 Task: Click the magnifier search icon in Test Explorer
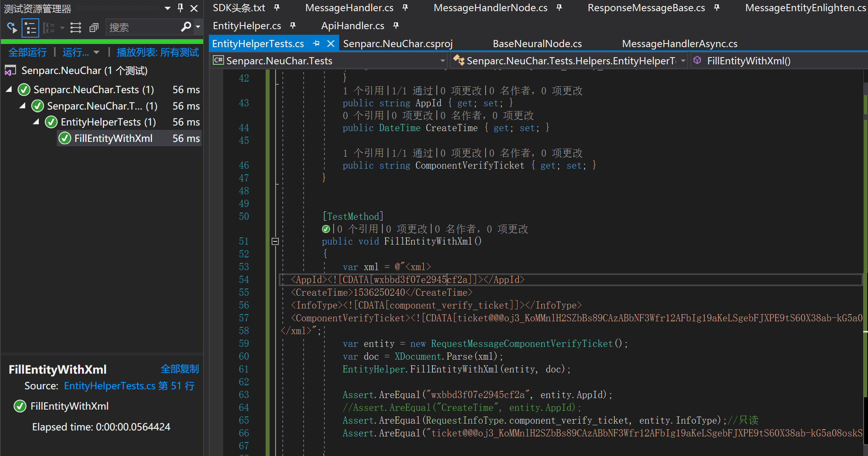tap(186, 27)
